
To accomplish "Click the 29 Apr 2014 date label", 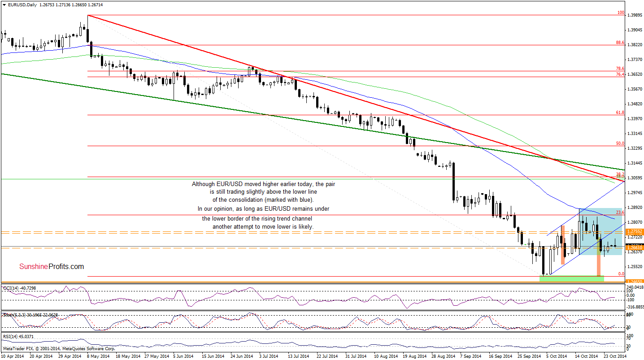I will pos(71,356).
